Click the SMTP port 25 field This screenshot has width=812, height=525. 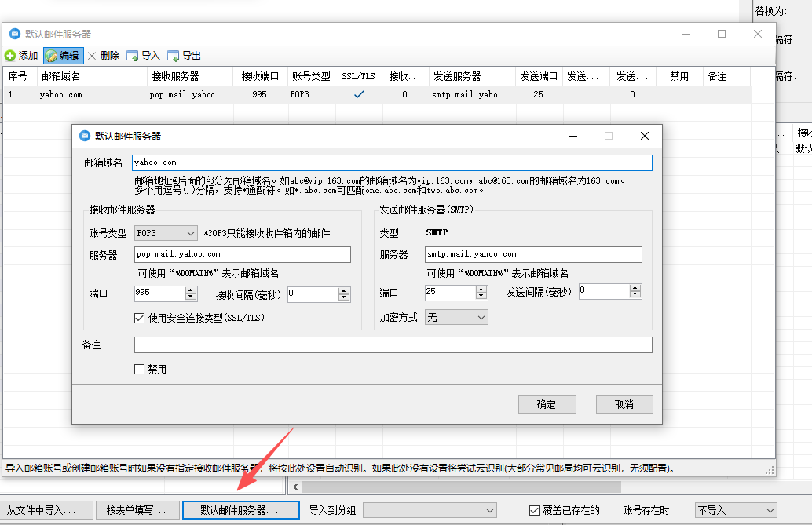coord(450,293)
